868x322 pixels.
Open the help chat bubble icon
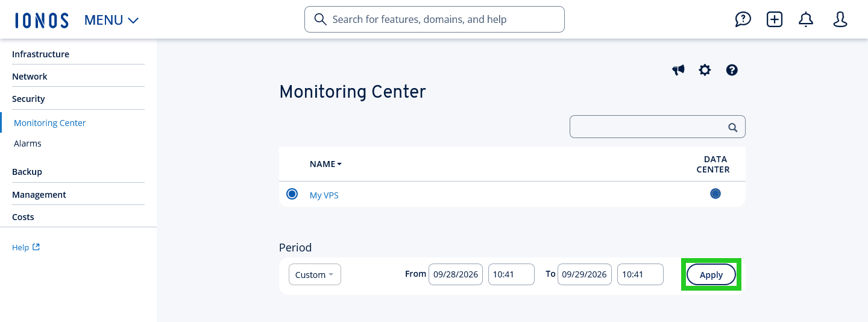[743, 19]
